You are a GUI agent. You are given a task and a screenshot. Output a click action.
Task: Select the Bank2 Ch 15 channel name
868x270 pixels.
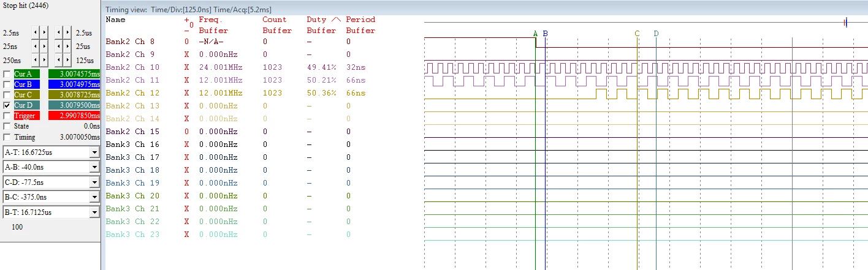coord(132,132)
